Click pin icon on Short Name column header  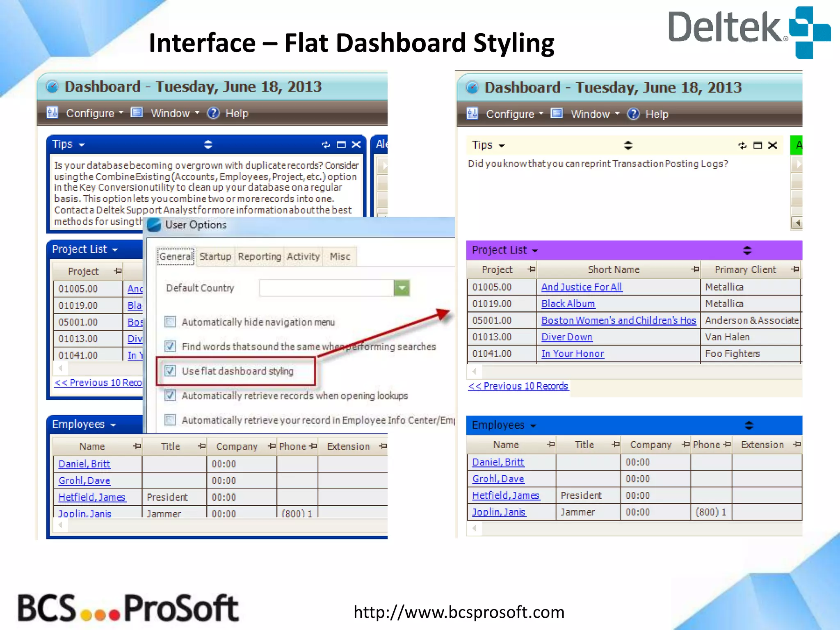[695, 269]
